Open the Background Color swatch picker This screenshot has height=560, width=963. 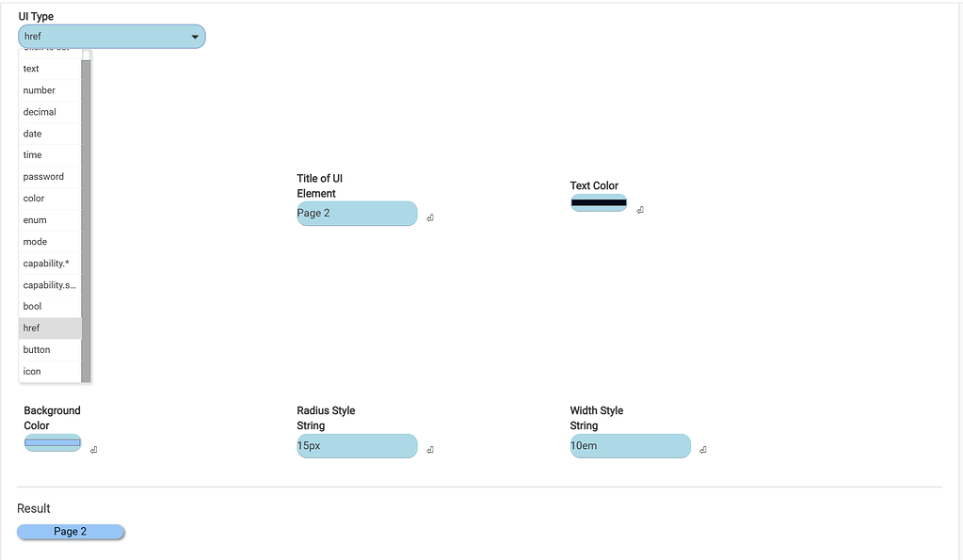(53, 442)
